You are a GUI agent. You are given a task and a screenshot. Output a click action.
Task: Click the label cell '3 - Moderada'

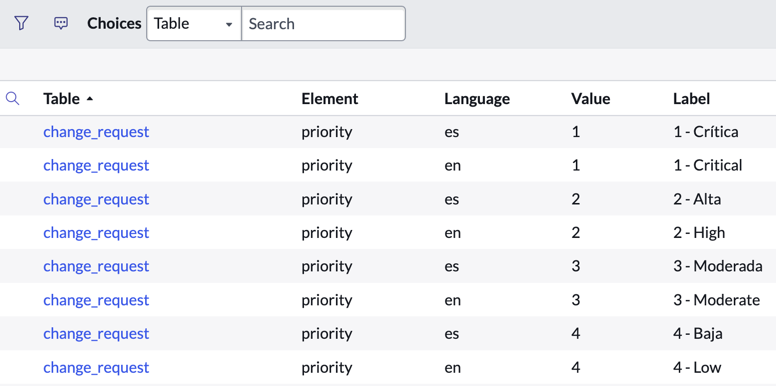click(x=718, y=266)
